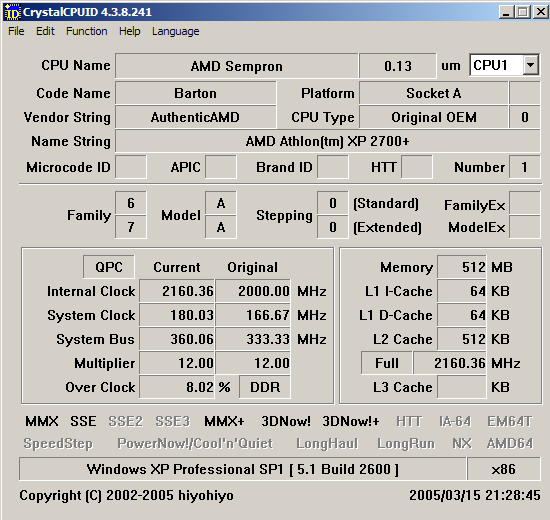This screenshot has width=550, height=520.
Task: Click the x86 architecture field
Action: [x=504, y=469]
